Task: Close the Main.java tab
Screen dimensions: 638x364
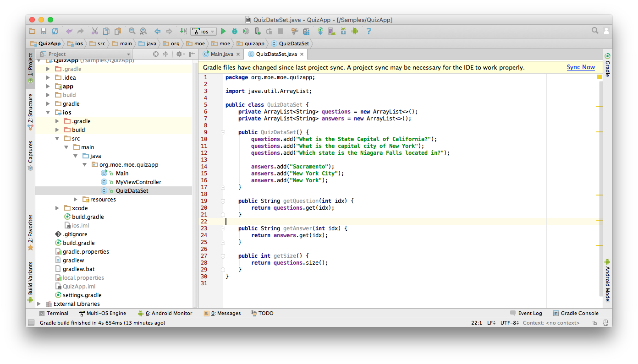Action: pos(239,54)
